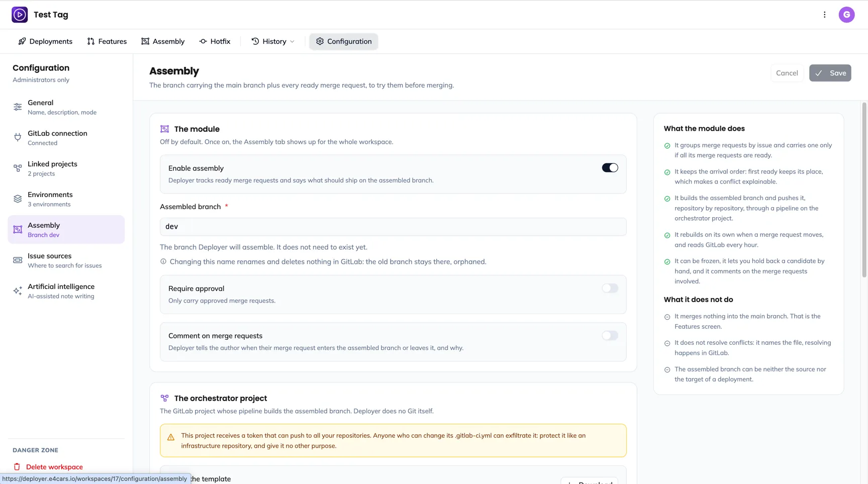Click the Cancel button

[x=787, y=73]
